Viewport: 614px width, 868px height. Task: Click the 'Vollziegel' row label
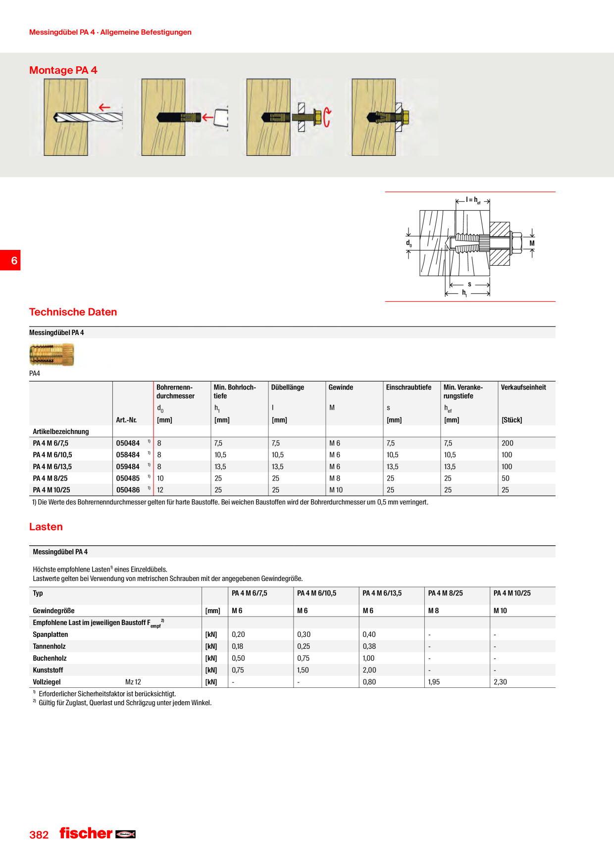pos(47,682)
